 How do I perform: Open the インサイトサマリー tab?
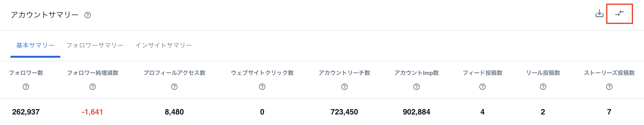click(x=163, y=45)
